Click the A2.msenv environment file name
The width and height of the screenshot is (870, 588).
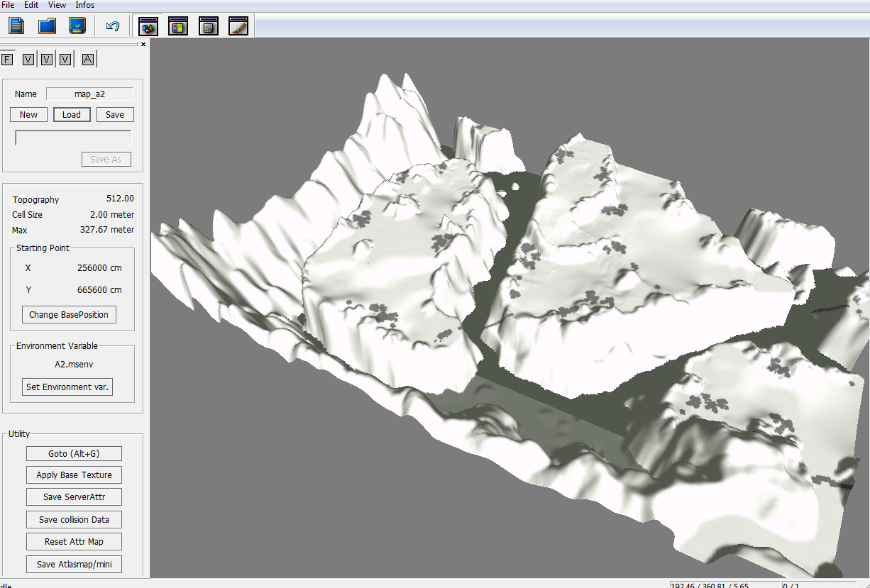pos(74,365)
